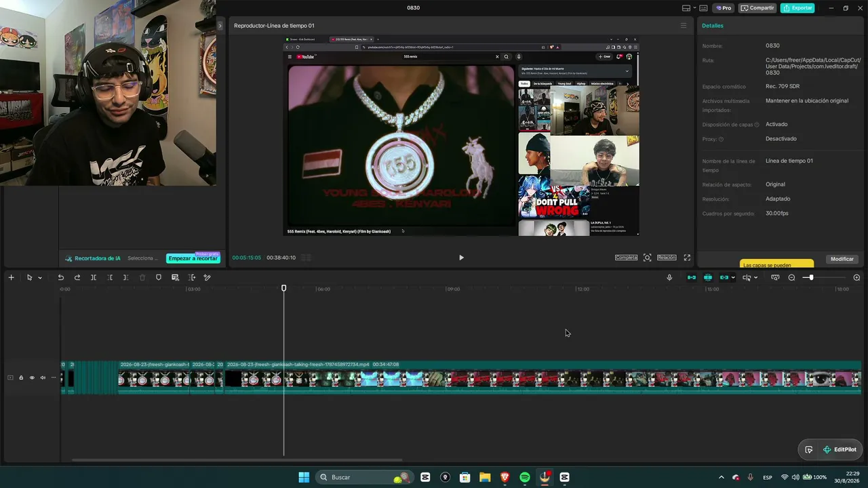Hide the video track with eye icon
Screen dimensions: 868x488
point(32,378)
